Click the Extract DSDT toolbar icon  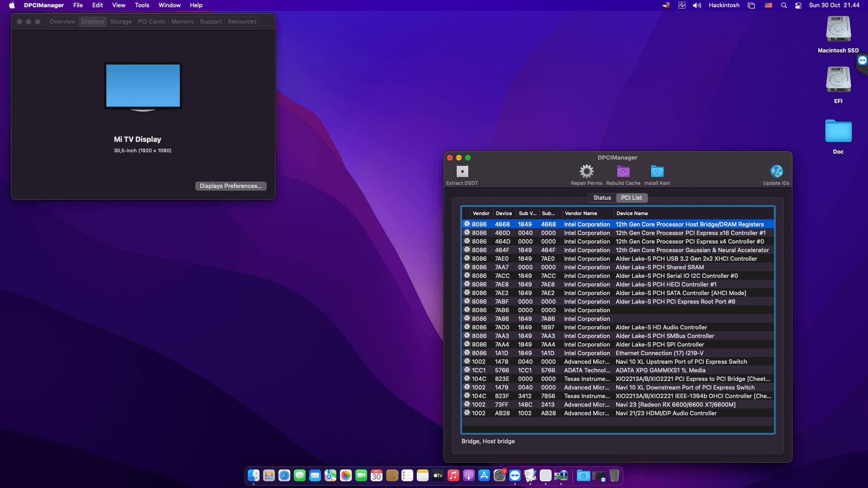pyautogui.click(x=462, y=172)
